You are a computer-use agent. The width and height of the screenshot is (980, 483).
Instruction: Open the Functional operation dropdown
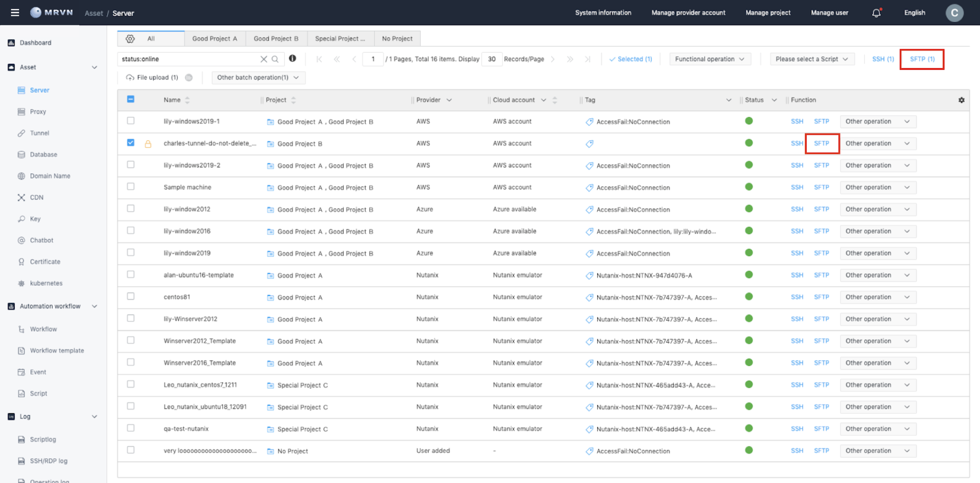tap(710, 59)
